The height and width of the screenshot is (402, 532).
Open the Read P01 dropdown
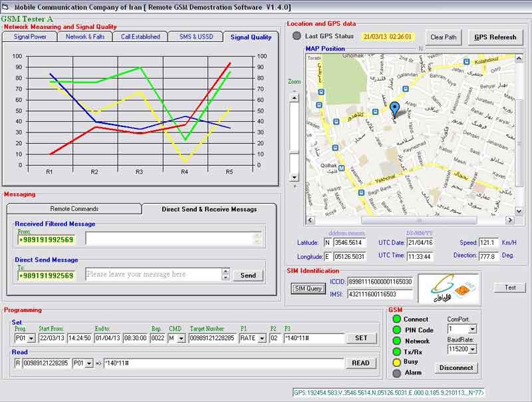coord(89,363)
